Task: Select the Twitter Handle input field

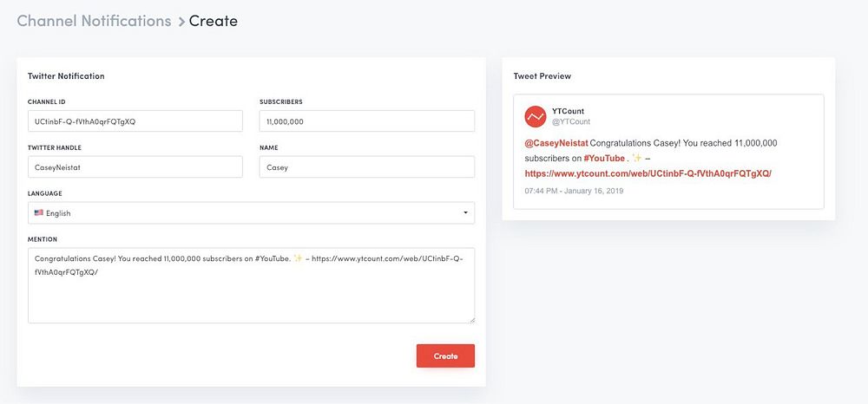Action: [135, 167]
